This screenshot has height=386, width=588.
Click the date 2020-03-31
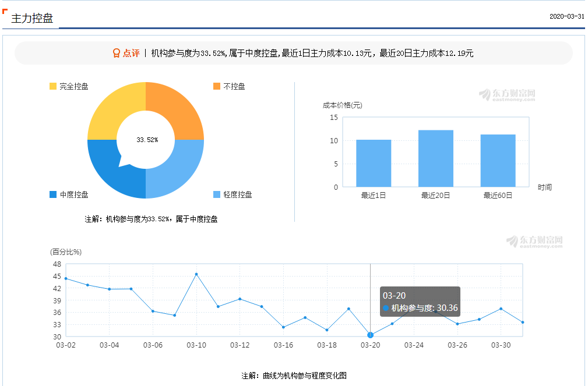(x=567, y=16)
